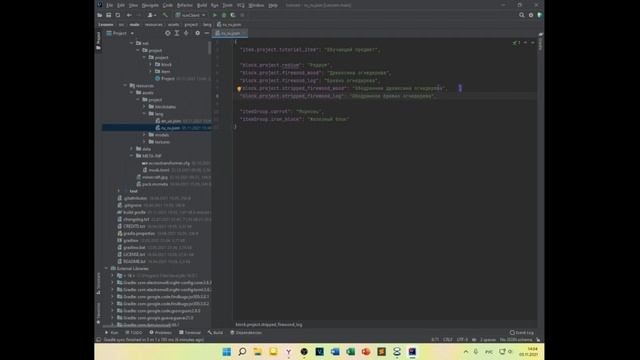Open the Window menu
640x360 pixels.
click(256, 5)
